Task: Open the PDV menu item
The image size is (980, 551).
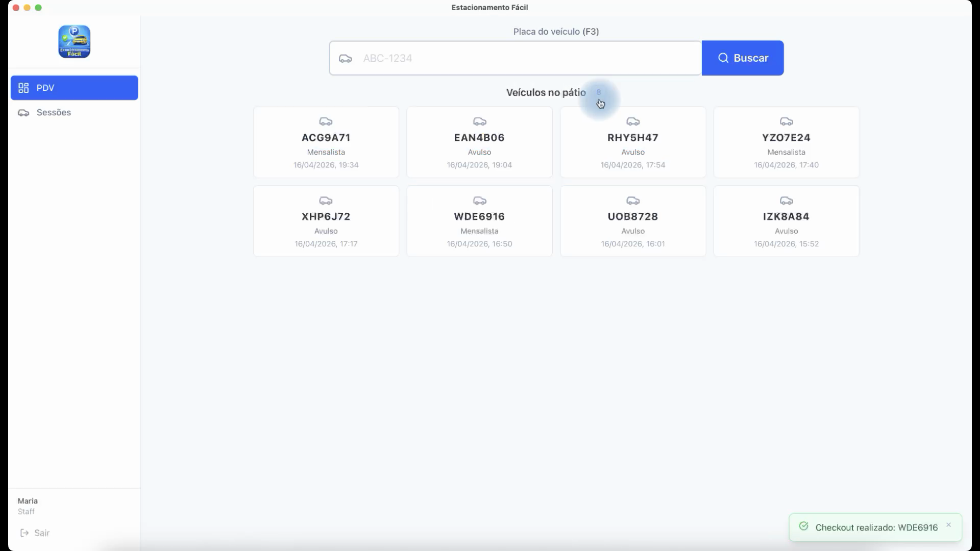Action: click(x=74, y=88)
